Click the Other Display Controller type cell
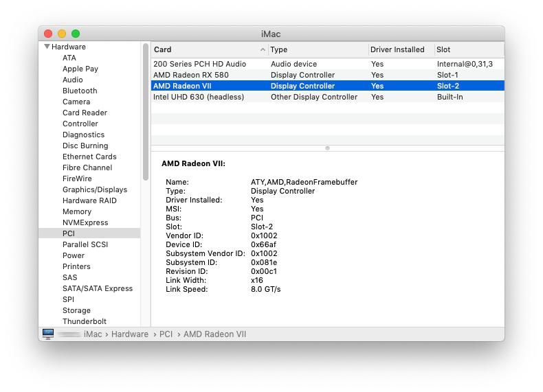Viewport: 543px width, 392px height. point(314,97)
